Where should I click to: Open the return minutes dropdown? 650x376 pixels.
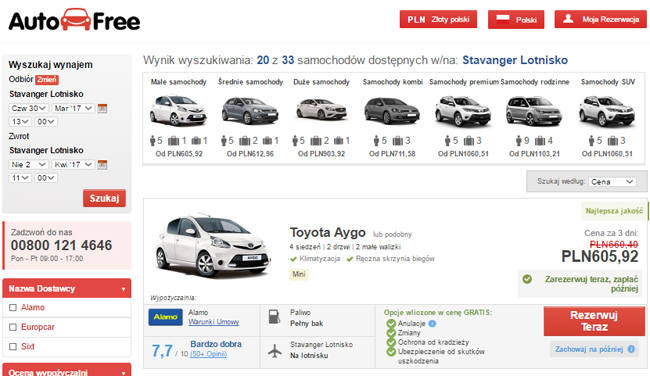click(x=46, y=178)
